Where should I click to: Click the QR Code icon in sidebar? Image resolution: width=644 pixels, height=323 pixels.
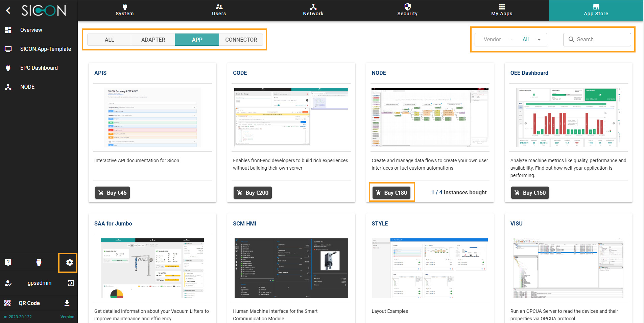coord(7,303)
